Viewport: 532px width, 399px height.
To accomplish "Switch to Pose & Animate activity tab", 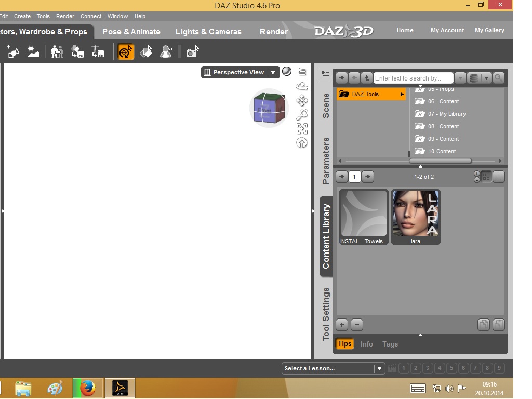I will point(131,32).
